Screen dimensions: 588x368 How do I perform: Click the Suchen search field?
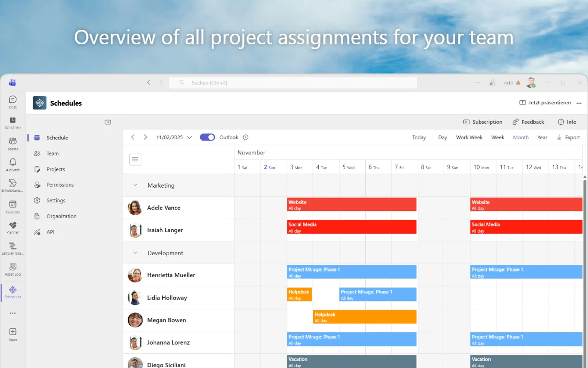293,82
